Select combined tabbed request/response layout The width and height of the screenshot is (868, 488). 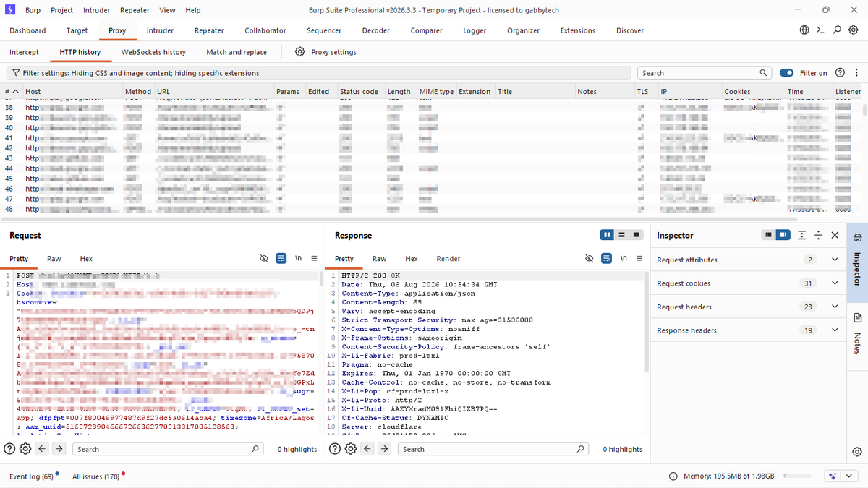pyautogui.click(x=637, y=235)
